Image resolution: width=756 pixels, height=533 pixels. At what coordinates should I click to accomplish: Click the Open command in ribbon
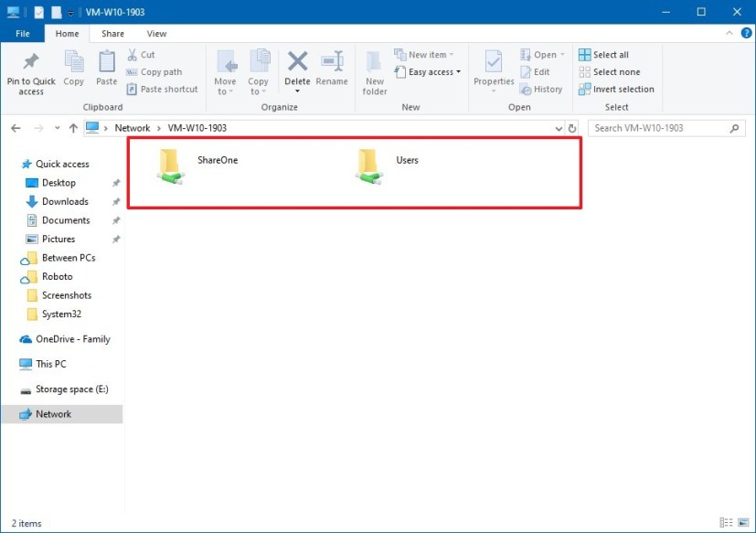pyautogui.click(x=542, y=55)
